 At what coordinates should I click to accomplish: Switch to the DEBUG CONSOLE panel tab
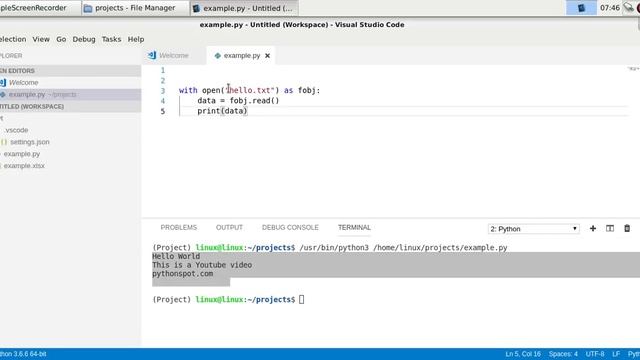[290, 227]
